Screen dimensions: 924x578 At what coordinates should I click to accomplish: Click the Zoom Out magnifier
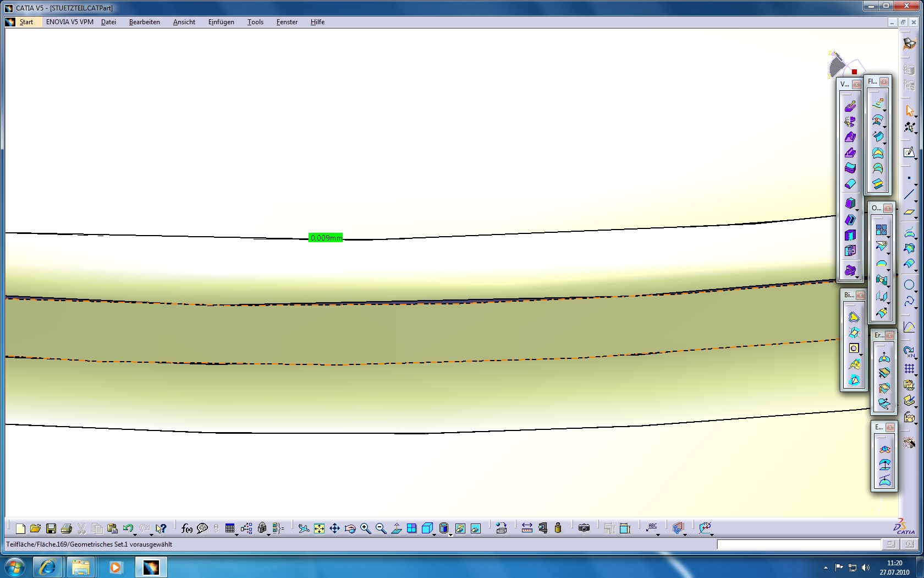(381, 528)
